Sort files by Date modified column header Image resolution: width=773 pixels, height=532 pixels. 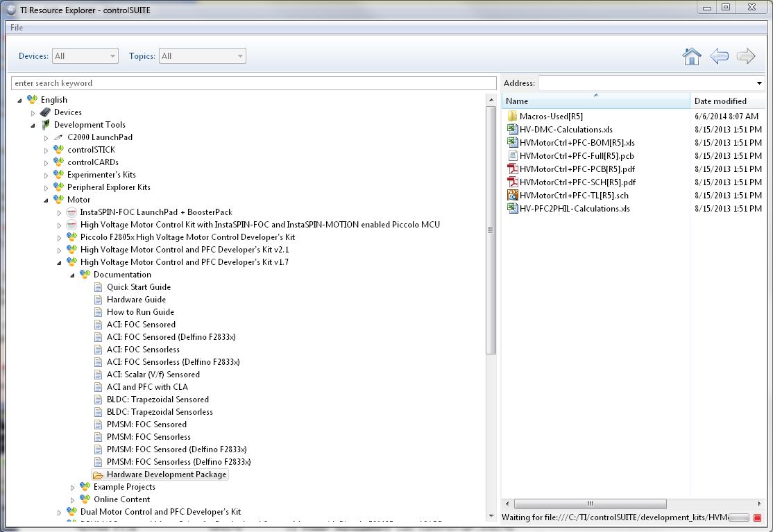point(727,101)
